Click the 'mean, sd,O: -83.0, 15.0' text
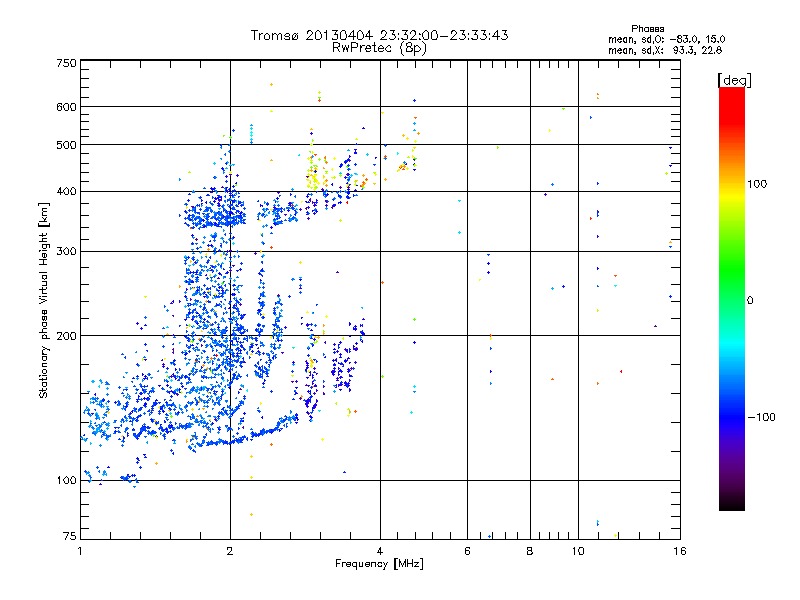The image size is (800, 600). pos(666,39)
